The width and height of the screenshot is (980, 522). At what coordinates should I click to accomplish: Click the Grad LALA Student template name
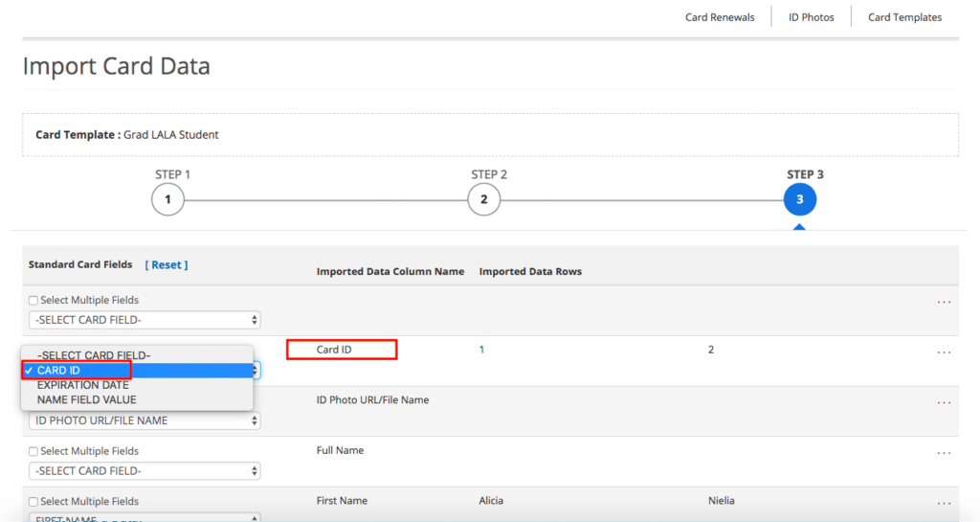[170, 134]
